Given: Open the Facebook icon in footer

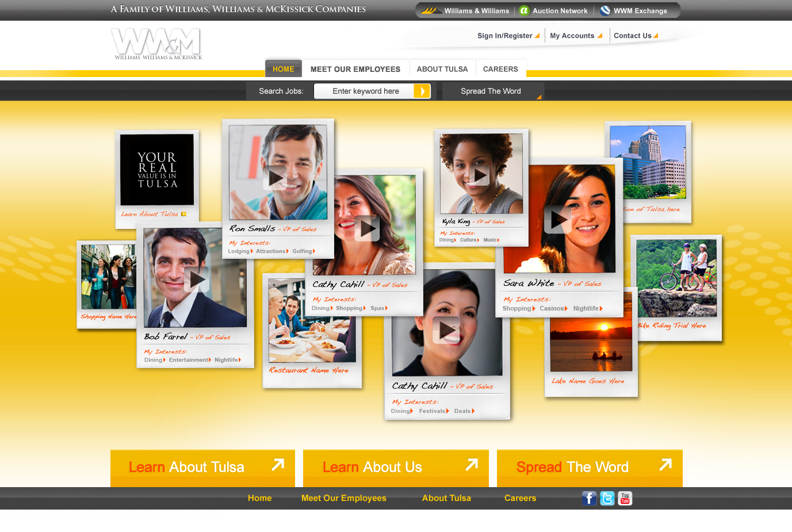Looking at the screenshot, I should 589,498.
